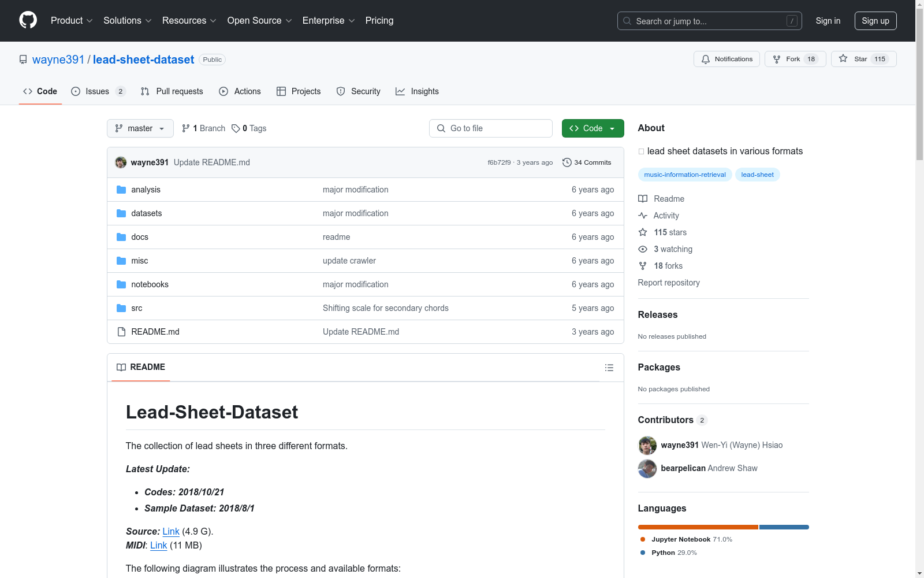Open the Source dataset Link
Viewport: 924px width, 578px height.
171,531
